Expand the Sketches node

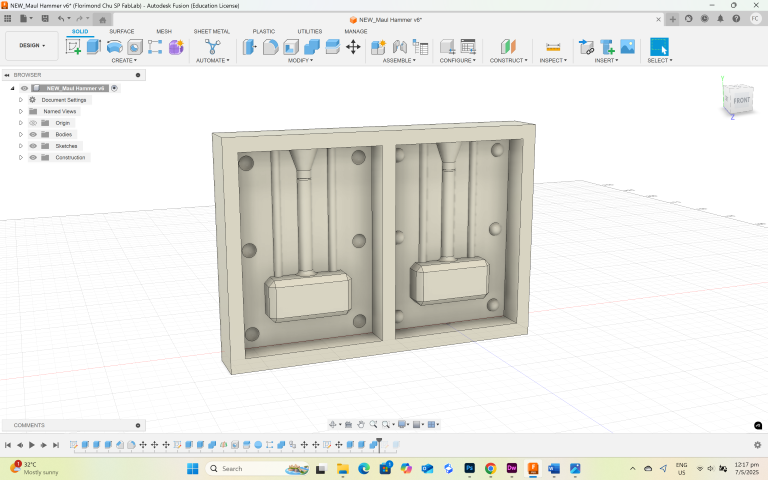pos(21,146)
